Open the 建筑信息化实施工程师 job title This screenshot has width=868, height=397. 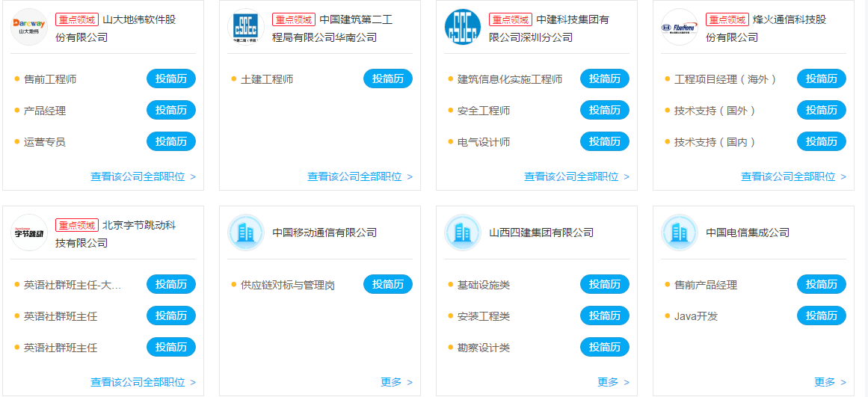[509, 79]
